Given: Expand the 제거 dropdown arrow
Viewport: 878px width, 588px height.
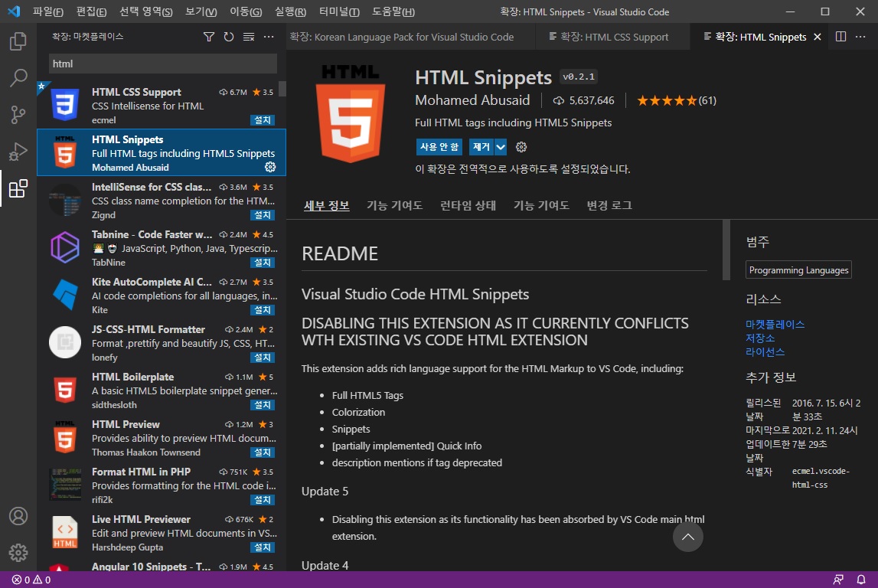Looking at the screenshot, I should (x=501, y=147).
